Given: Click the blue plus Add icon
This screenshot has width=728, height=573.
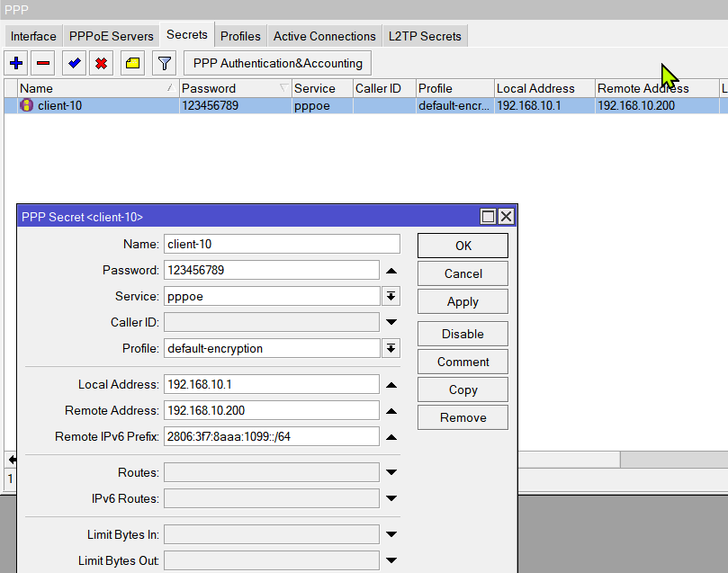Looking at the screenshot, I should [16, 63].
